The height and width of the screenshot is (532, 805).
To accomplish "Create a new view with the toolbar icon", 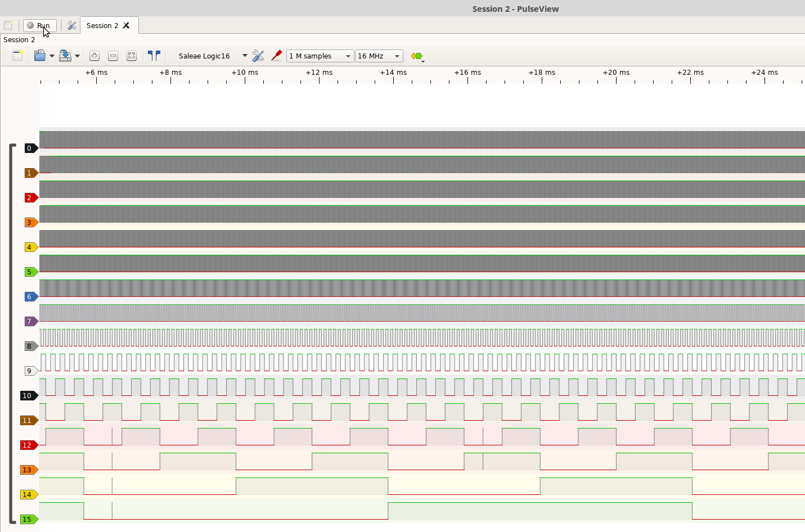I will click(x=17, y=56).
